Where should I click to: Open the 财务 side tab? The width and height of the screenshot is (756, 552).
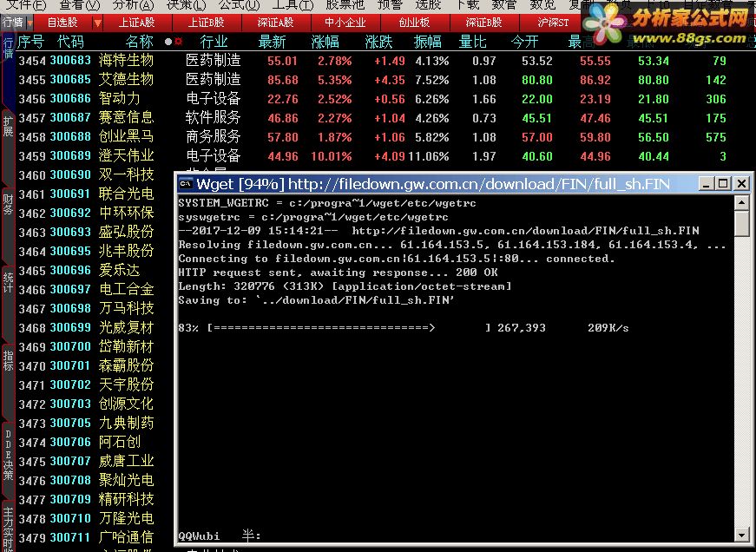point(8,204)
